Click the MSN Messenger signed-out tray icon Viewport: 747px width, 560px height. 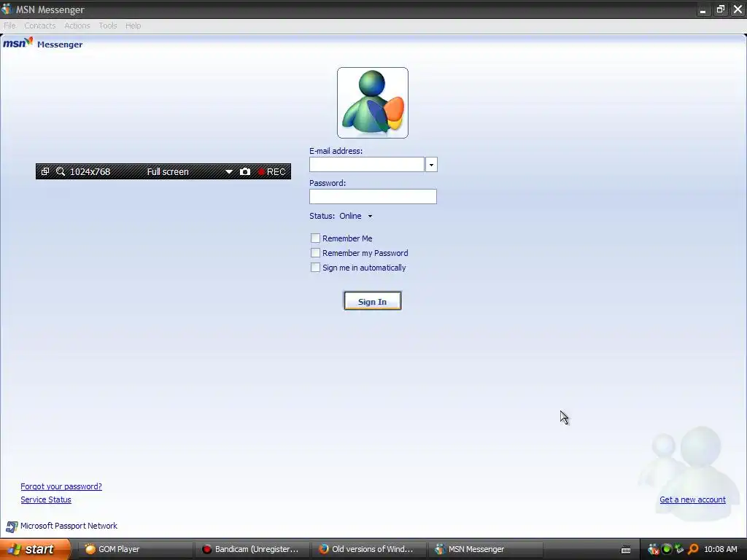[654, 549]
